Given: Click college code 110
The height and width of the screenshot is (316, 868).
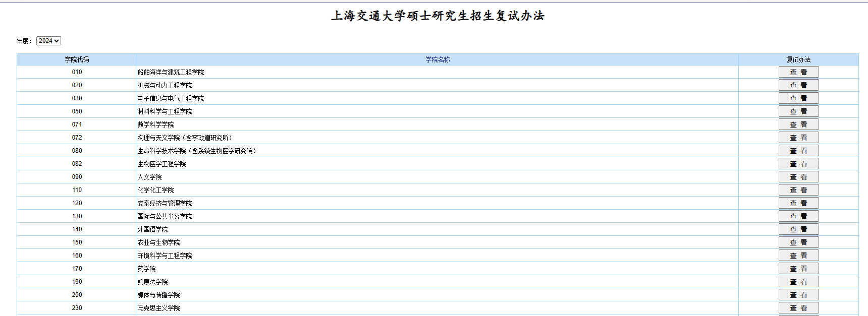Looking at the screenshot, I should (77, 190).
